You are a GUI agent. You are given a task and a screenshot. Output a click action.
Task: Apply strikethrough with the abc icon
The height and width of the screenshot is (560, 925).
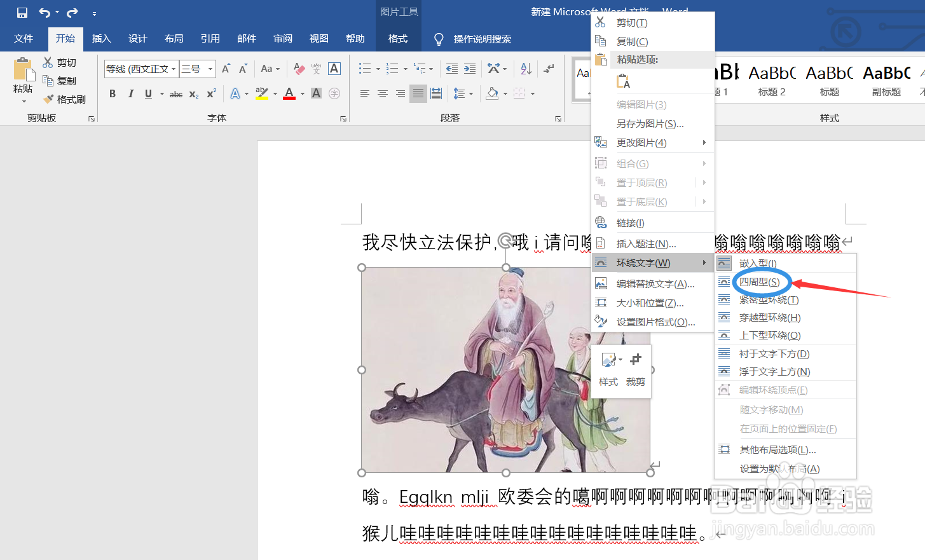[176, 94]
